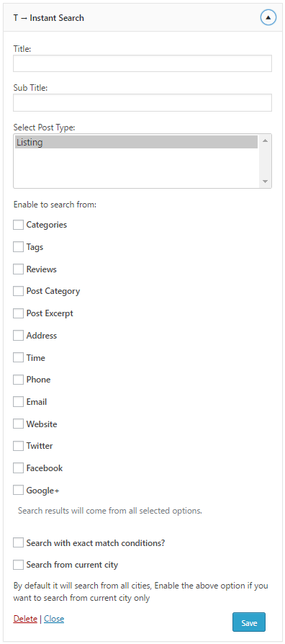Tick the Google+ checkbox

pyautogui.click(x=18, y=491)
